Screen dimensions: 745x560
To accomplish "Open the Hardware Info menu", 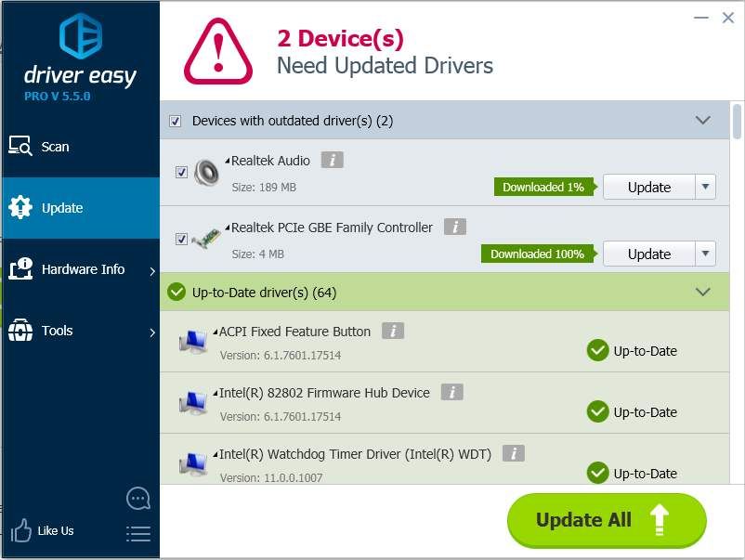I will (82, 269).
